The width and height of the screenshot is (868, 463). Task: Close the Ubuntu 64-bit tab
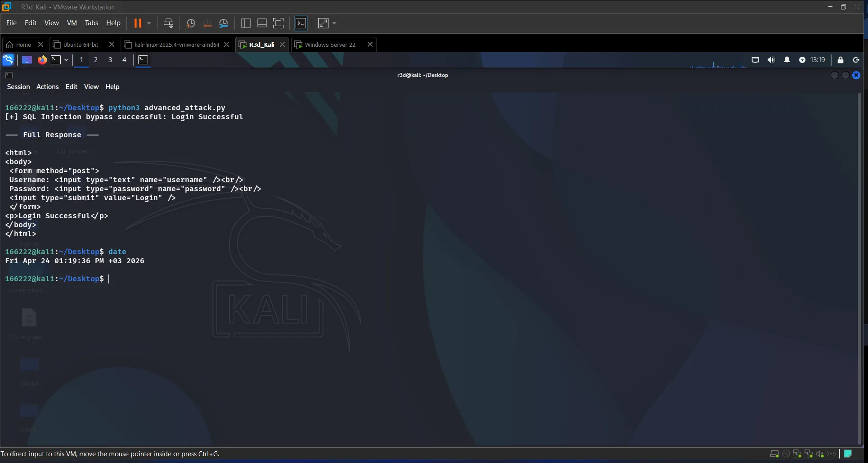[112, 45]
